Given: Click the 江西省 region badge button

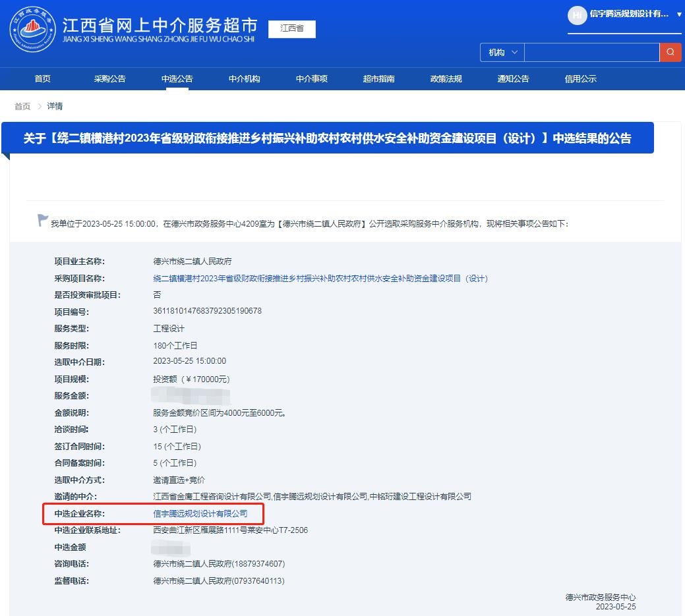Looking at the screenshot, I should point(291,29).
